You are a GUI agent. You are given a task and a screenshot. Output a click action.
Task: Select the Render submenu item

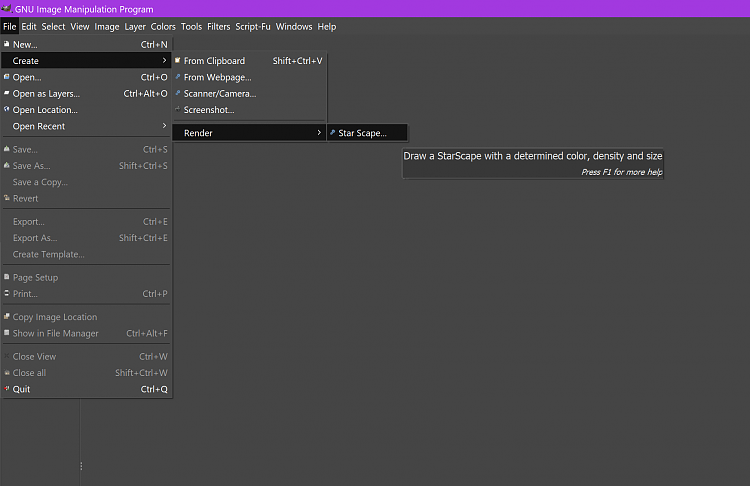[x=249, y=133]
